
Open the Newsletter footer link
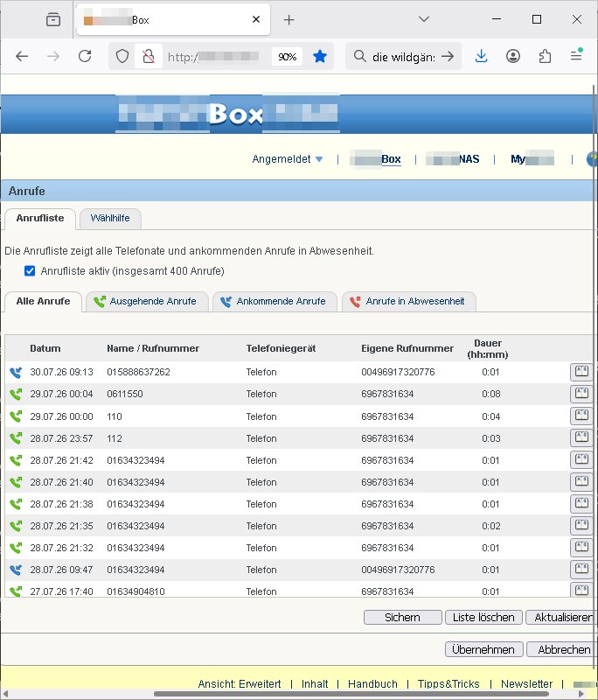[526, 684]
